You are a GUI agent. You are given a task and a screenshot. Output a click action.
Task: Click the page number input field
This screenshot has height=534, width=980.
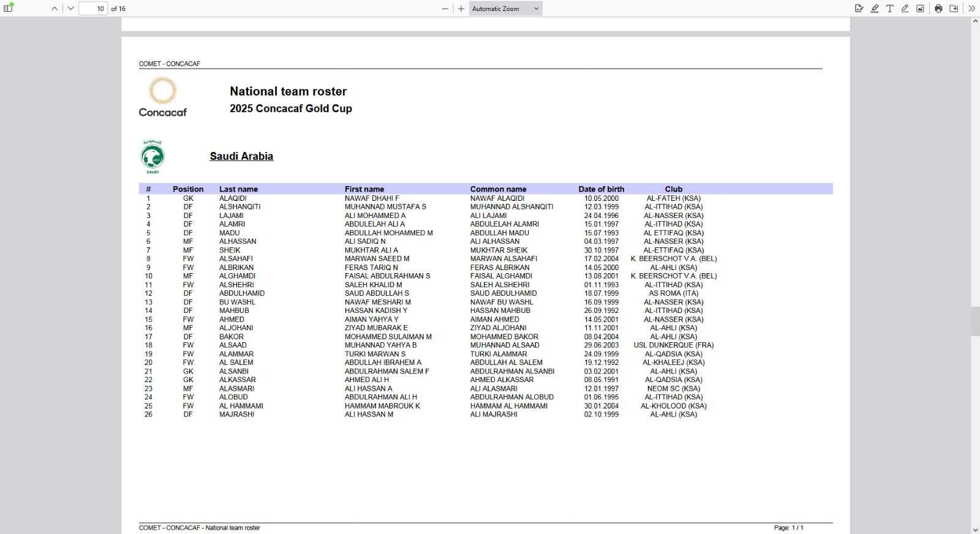pos(93,9)
